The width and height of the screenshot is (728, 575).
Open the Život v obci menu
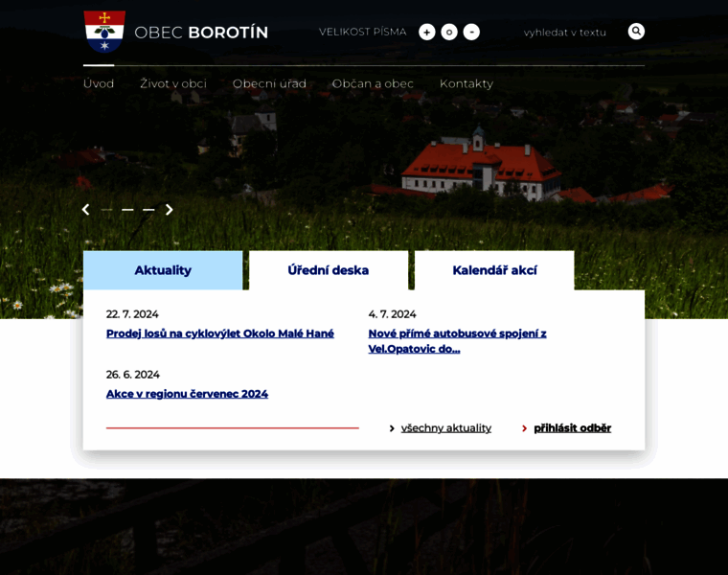click(173, 83)
